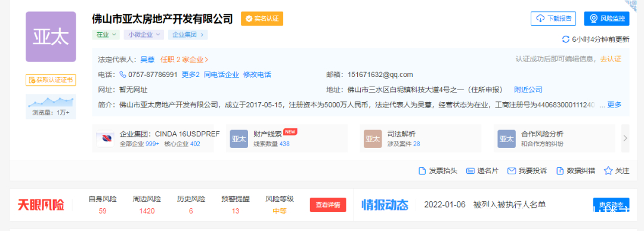Click the 风险监控 button
The image size is (644, 231).
click(606, 19)
